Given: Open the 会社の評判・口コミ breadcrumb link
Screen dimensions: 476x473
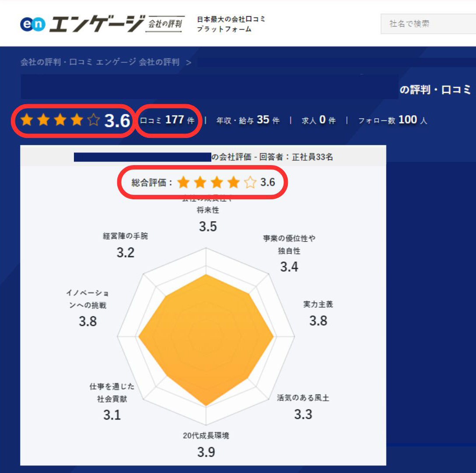Looking at the screenshot, I should pos(100,62).
